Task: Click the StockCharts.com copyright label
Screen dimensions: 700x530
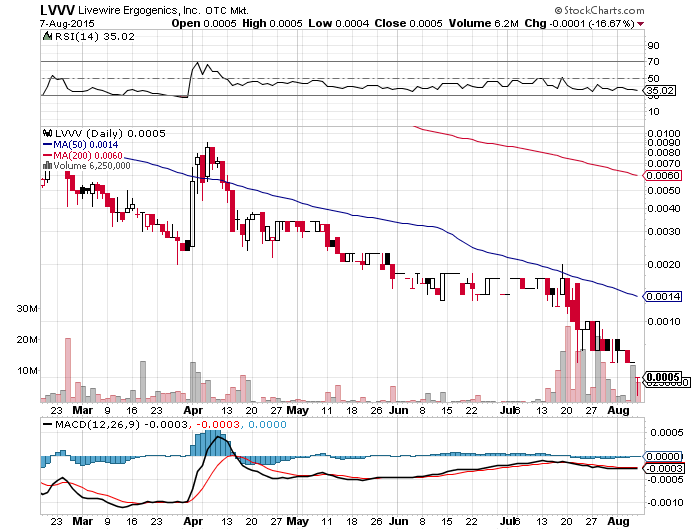Action: click(600, 10)
